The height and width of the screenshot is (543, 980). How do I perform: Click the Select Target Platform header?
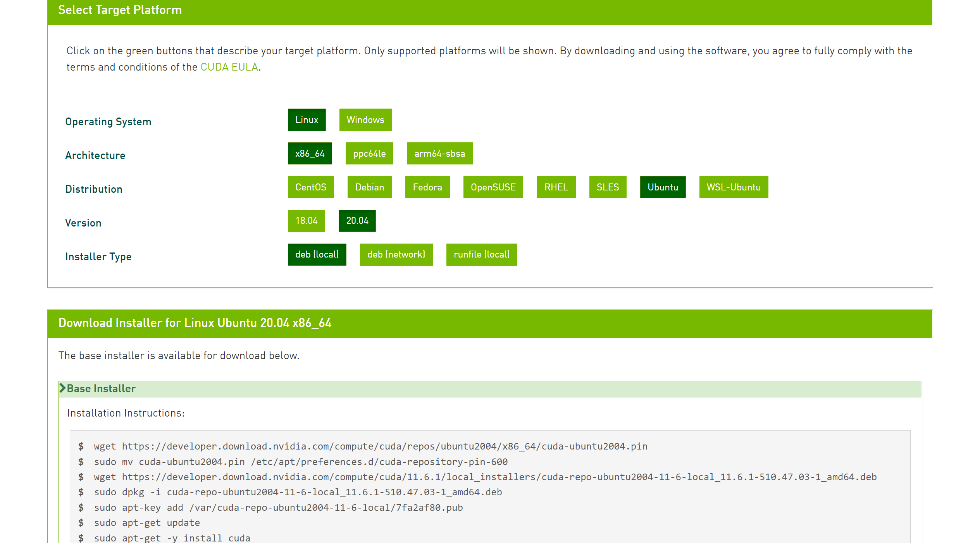click(120, 10)
